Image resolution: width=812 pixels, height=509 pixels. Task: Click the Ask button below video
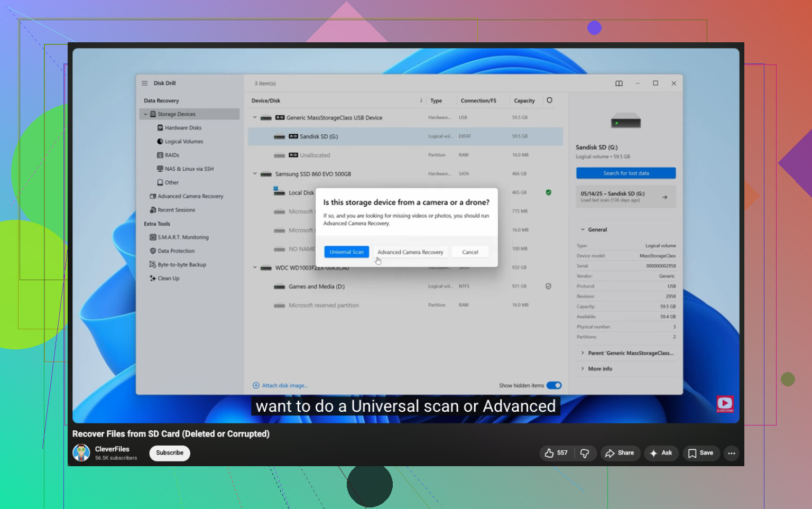click(661, 453)
